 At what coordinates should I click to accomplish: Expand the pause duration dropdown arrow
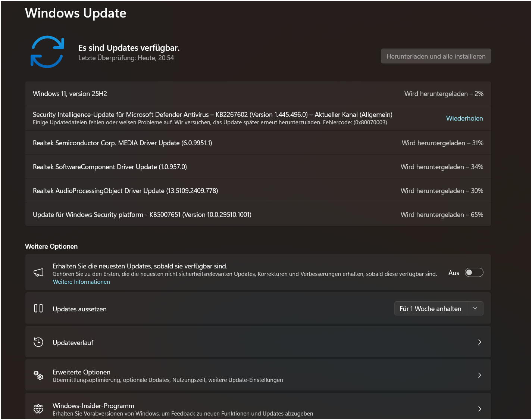click(475, 308)
